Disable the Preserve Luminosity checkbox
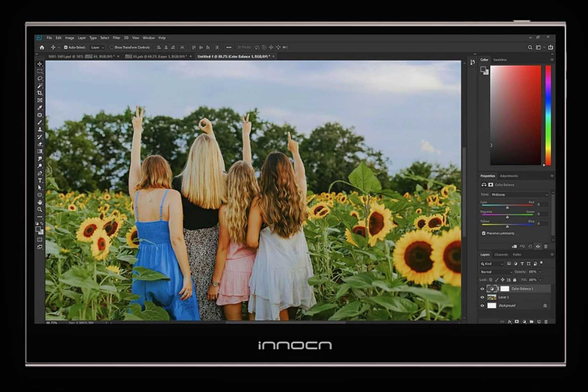The image size is (588, 392). (x=483, y=233)
